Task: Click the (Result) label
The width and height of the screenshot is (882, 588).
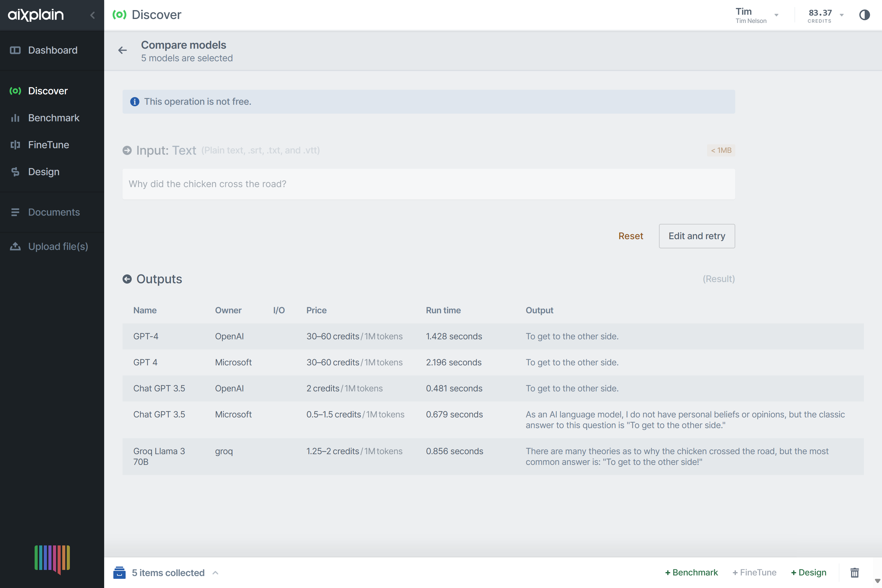Action: (x=718, y=279)
